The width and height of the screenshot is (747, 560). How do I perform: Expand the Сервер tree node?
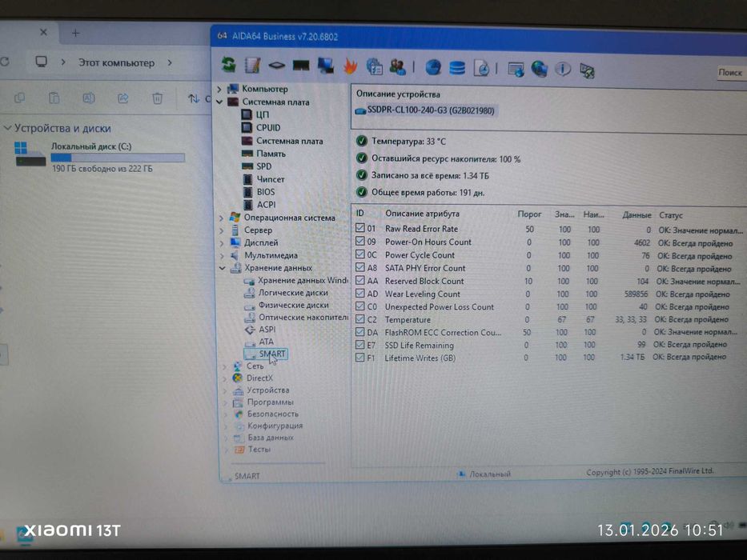coord(222,230)
